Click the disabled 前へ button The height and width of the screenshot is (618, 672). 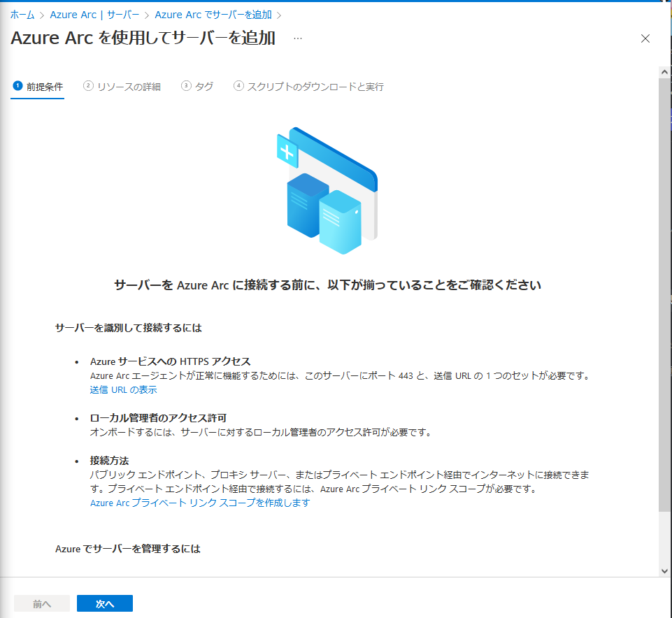[41, 603]
